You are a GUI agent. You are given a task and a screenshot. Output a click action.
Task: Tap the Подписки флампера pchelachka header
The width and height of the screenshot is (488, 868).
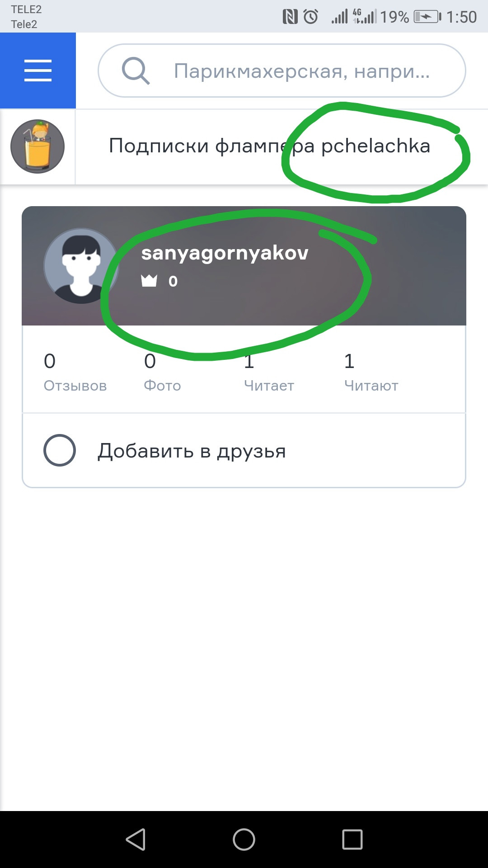click(x=270, y=146)
